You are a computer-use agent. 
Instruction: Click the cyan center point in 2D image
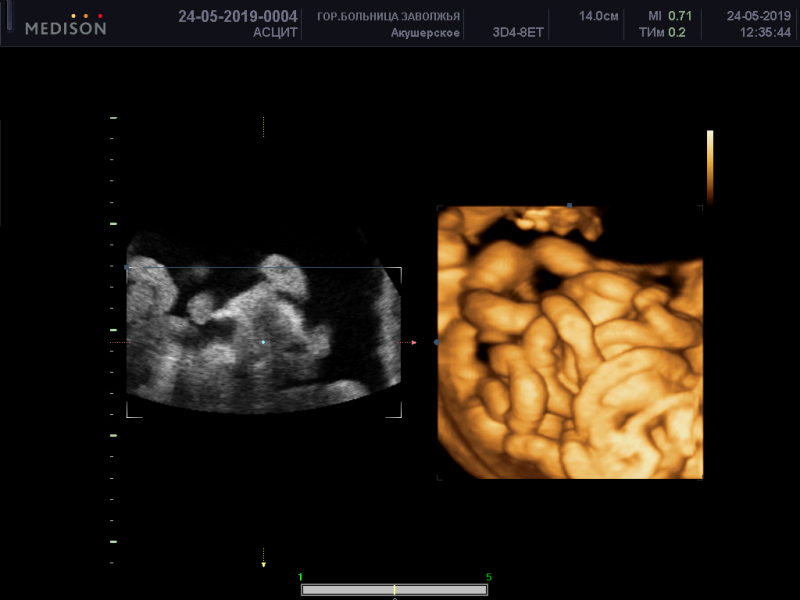click(263, 342)
